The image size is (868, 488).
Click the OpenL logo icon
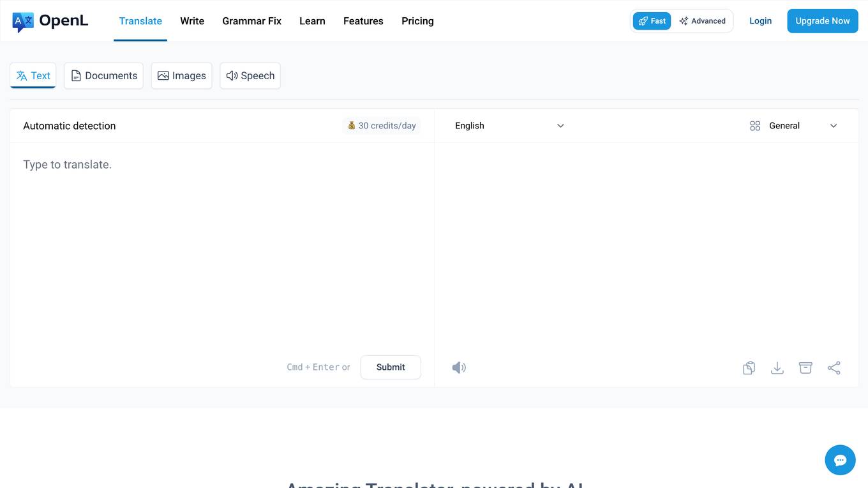23,22
